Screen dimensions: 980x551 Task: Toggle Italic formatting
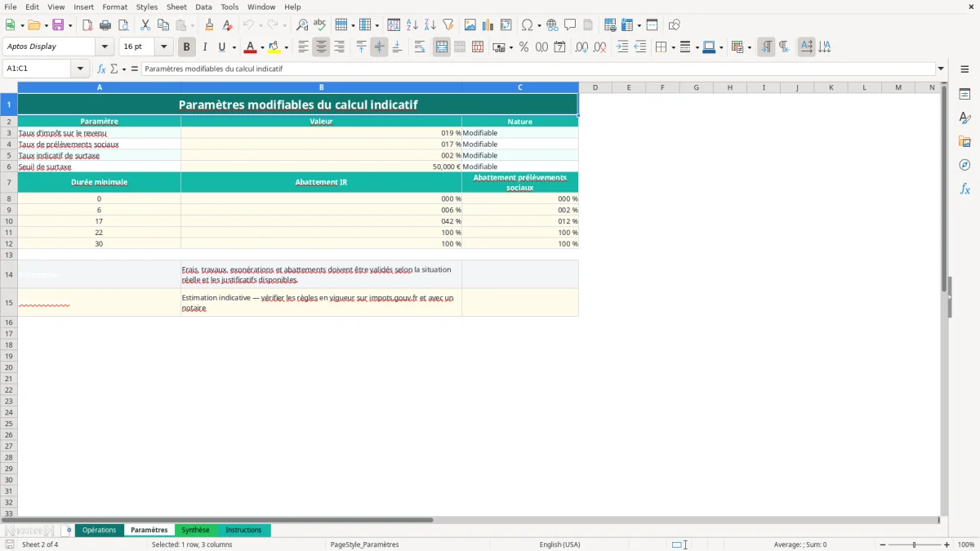[x=205, y=47]
